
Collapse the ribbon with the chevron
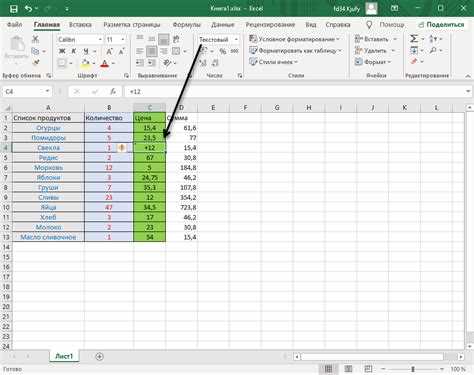[468, 76]
